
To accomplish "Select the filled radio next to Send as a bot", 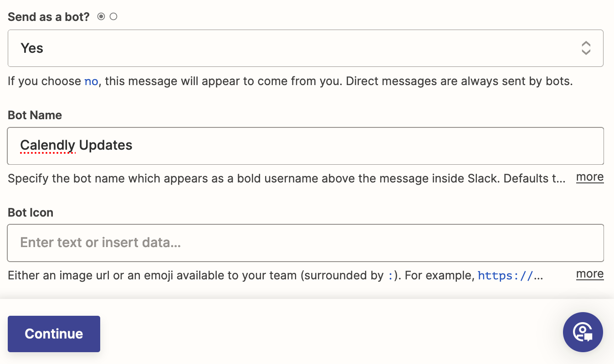I will [101, 17].
